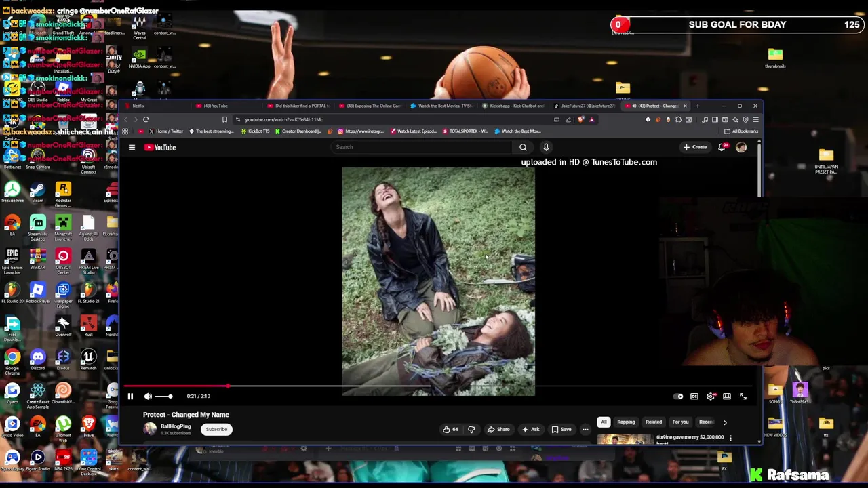This screenshot has width=868, height=488.
Task: Pause the YouTube video
Action: click(x=130, y=396)
